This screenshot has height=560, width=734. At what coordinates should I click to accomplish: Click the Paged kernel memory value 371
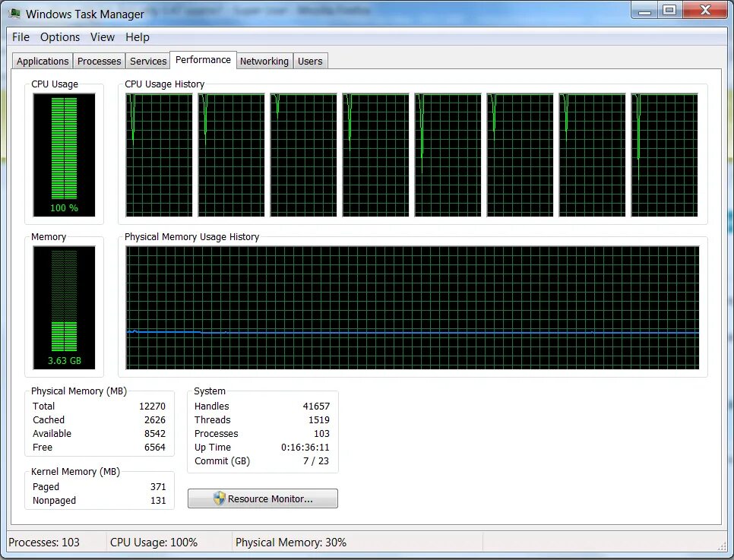tap(158, 486)
